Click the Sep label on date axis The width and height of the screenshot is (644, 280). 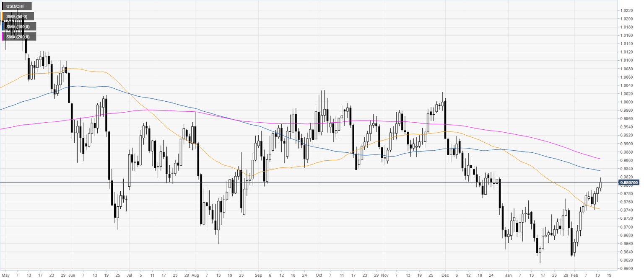(258, 276)
